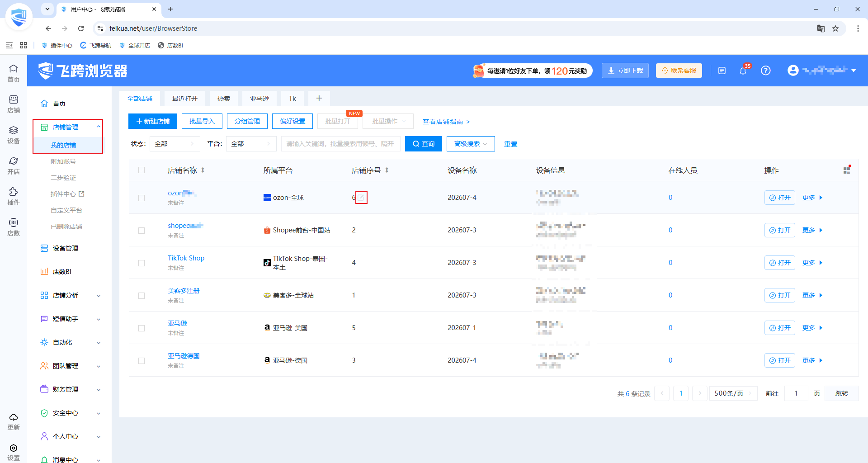Switch to the Tk tab

pyautogui.click(x=292, y=99)
